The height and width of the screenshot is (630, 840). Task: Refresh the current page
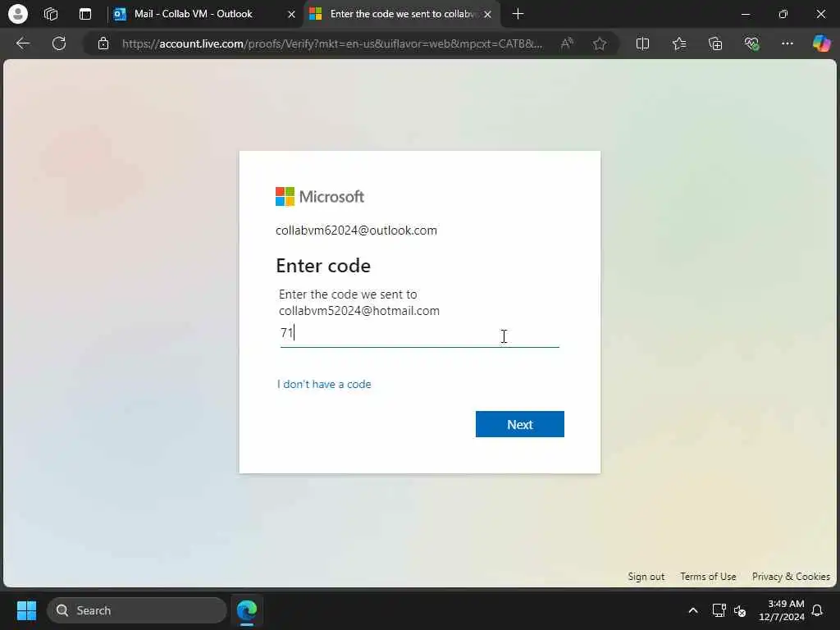tap(59, 43)
